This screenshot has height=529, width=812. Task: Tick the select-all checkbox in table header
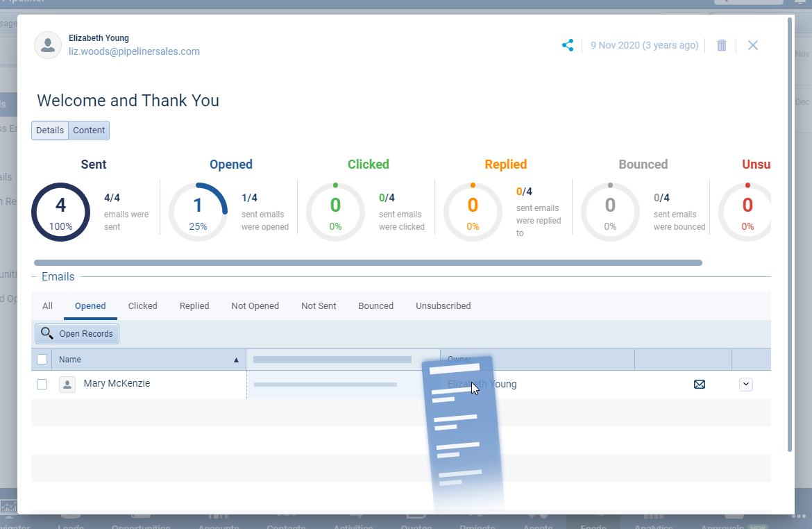tap(42, 360)
